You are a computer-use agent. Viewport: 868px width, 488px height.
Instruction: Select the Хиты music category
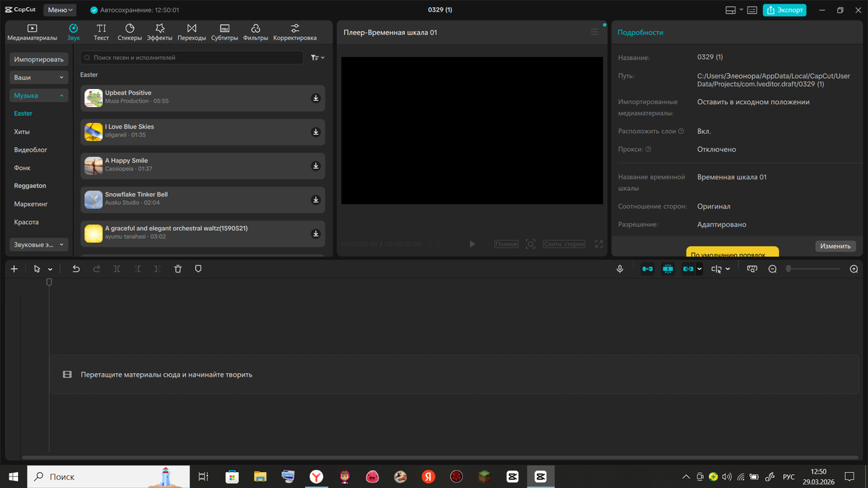pyautogui.click(x=22, y=132)
